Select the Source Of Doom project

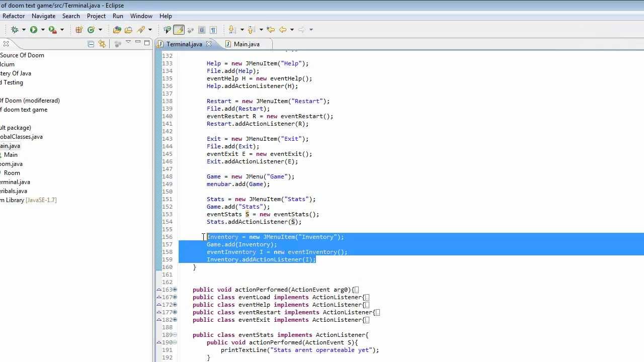click(22, 55)
